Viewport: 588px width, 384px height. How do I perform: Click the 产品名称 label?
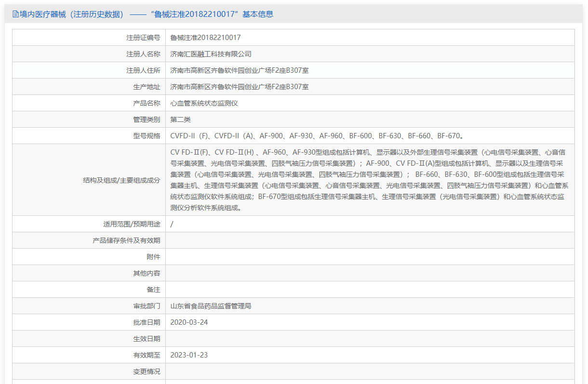click(147, 103)
